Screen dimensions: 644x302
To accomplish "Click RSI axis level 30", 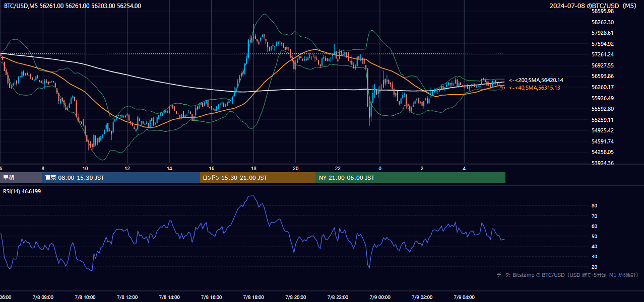I will (594, 257).
